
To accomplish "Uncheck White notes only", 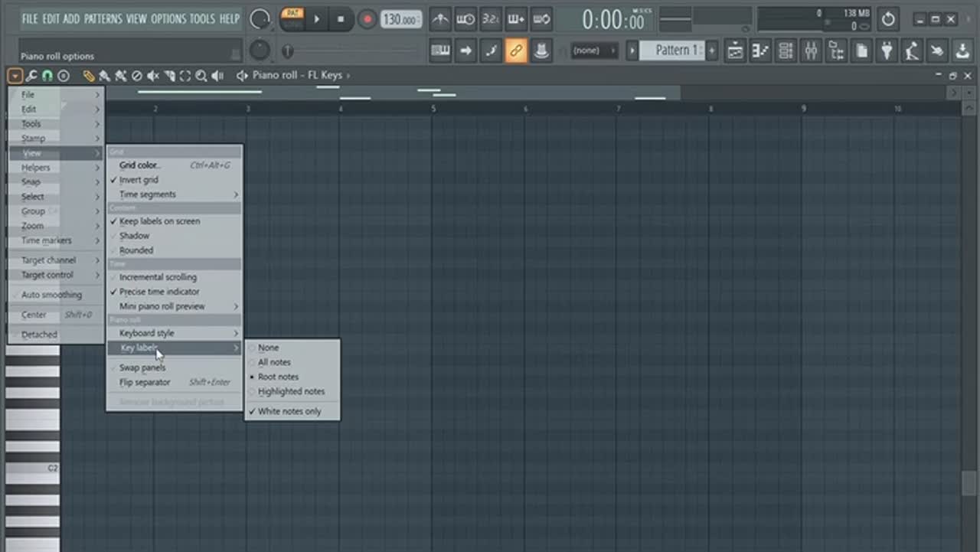I will 289,412.
